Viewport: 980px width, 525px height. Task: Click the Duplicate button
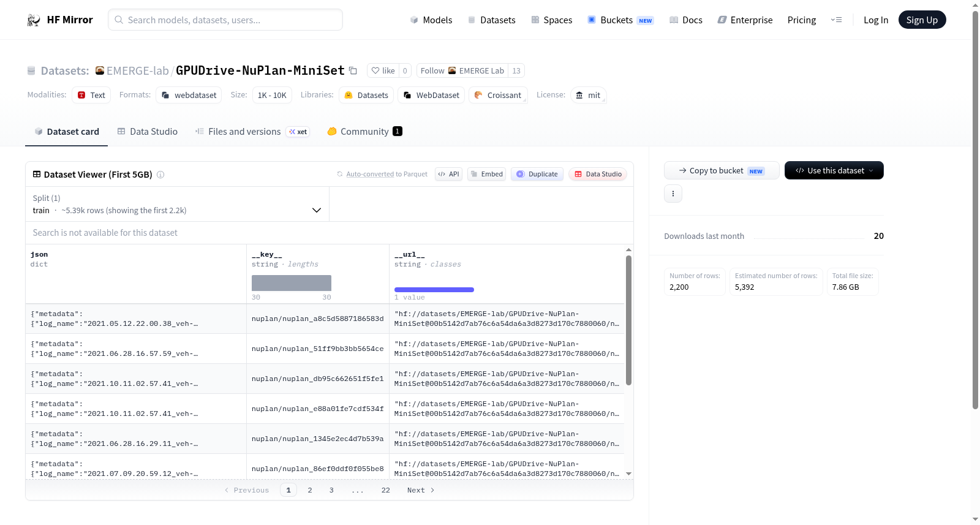click(537, 174)
